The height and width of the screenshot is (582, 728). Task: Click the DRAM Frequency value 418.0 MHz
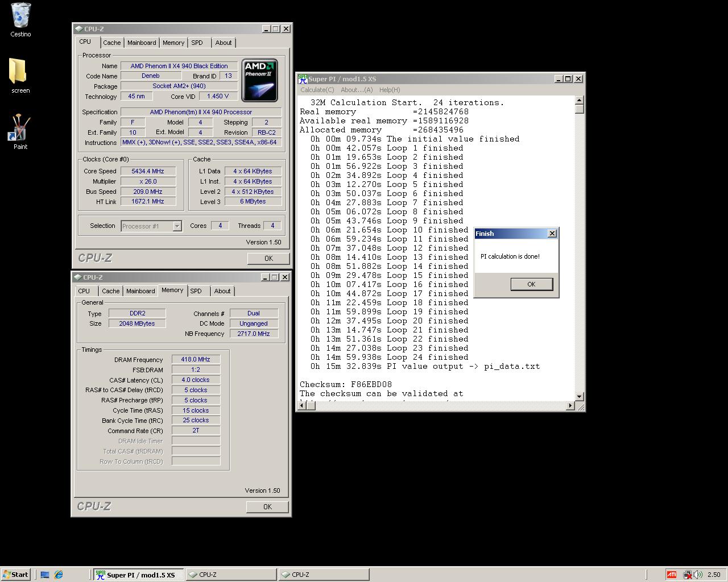coord(196,359)
